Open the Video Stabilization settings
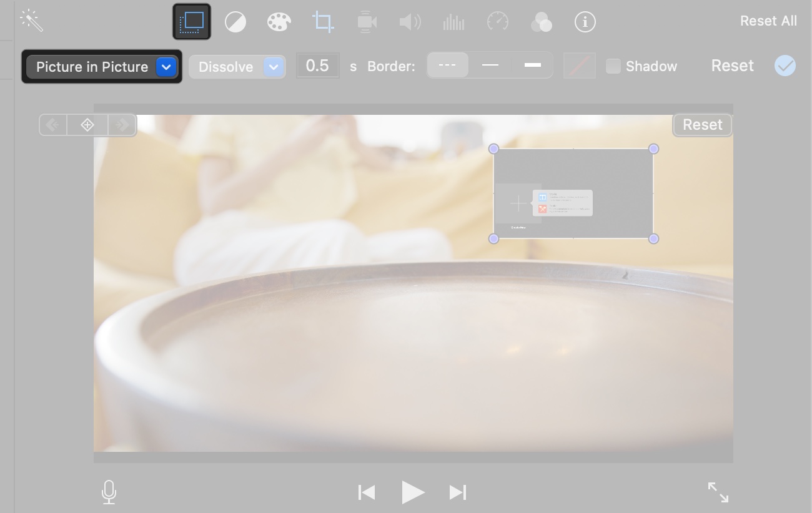This screenshot has width=812, height=513. click(367, 22)
